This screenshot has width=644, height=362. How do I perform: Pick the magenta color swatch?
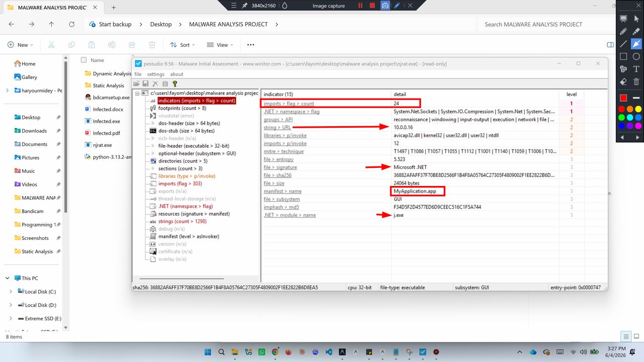pos(638,126)
